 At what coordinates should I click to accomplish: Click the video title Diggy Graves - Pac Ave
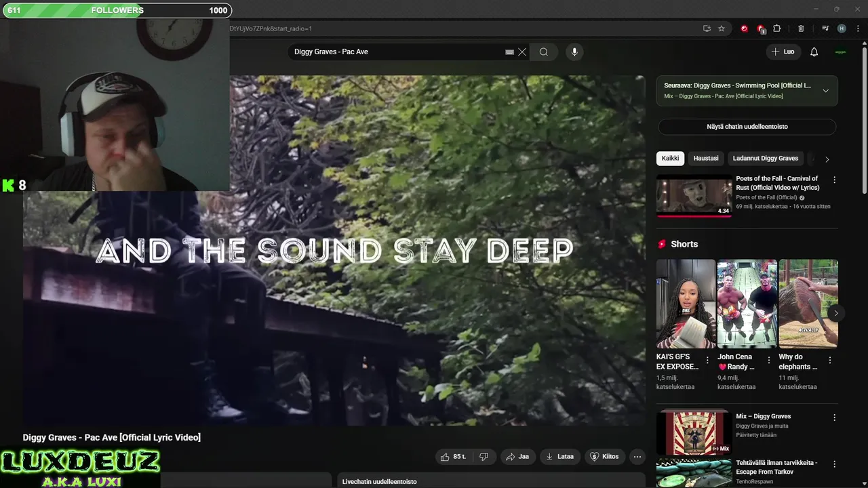[x=111, y=438]
